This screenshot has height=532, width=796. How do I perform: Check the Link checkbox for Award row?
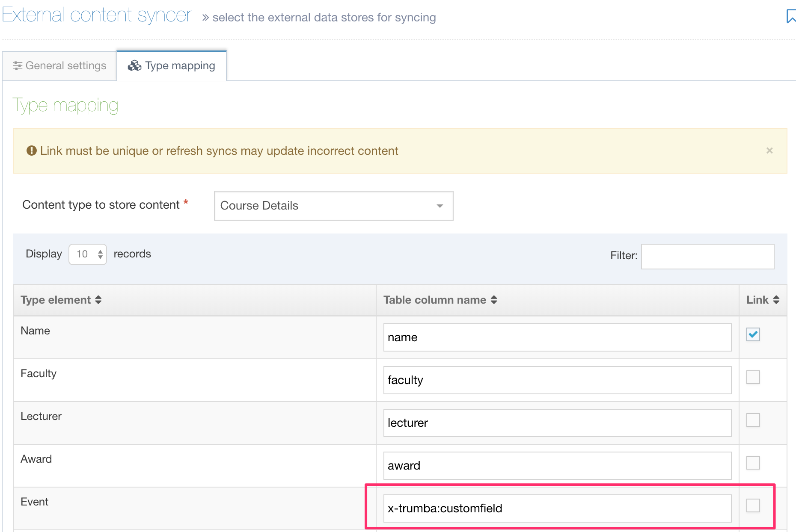tap(753, 463)
